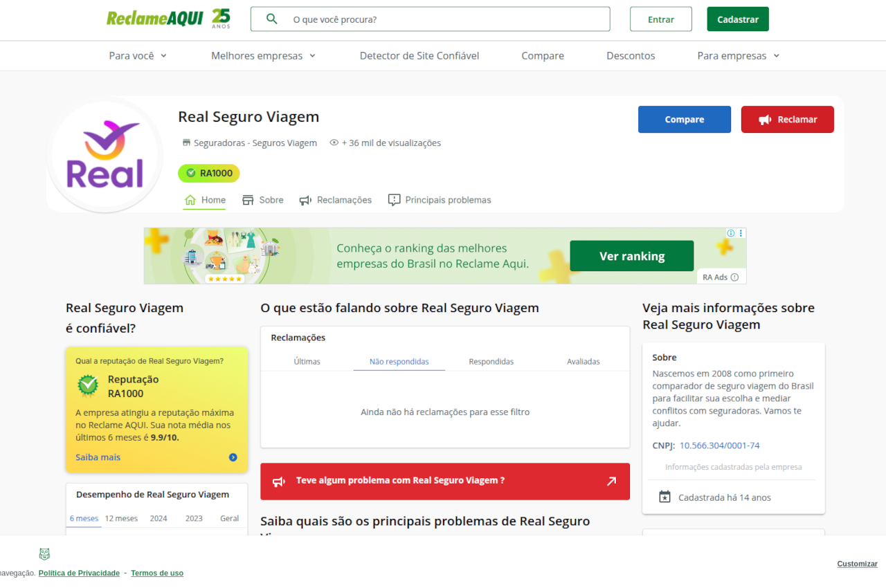Open the Saiba mais link
886x588 pixels.
98,457
